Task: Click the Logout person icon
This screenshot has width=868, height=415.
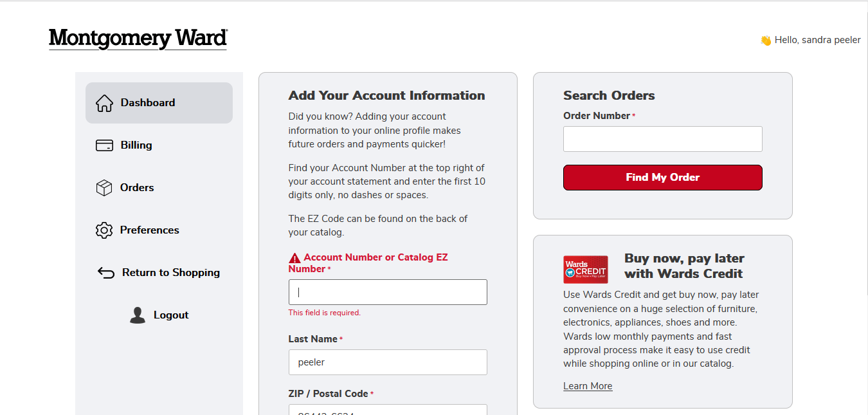Action: [x=137, y=314]
